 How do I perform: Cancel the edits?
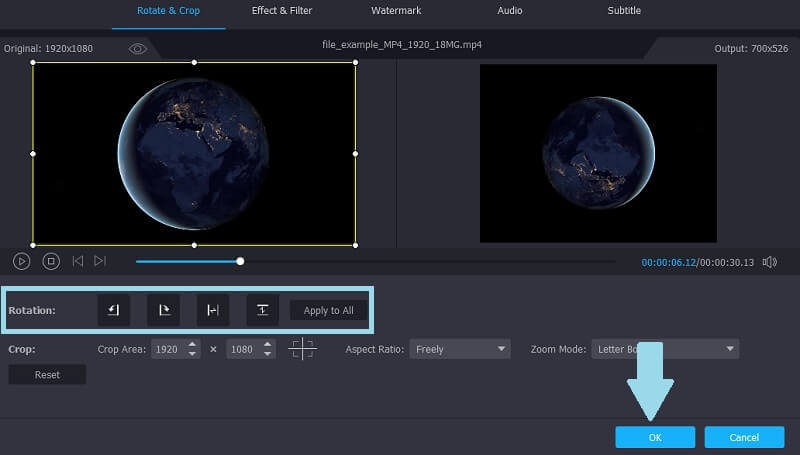(744, 437)
